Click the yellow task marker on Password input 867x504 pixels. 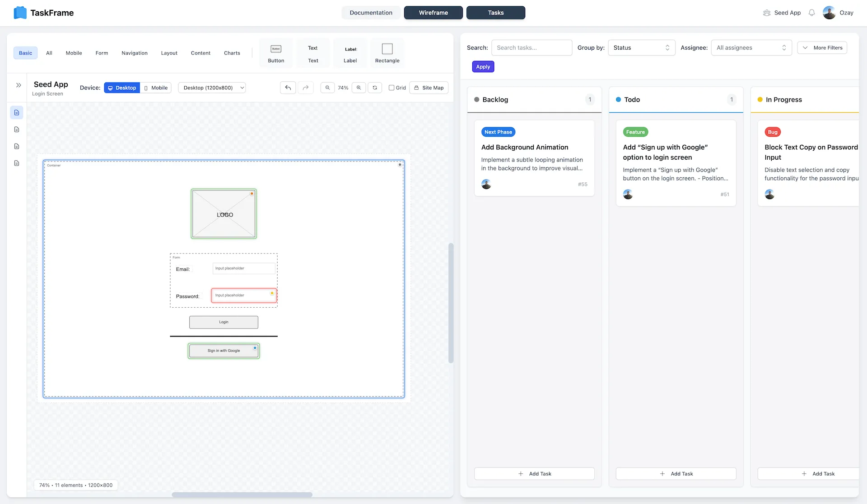pos(272,293)
